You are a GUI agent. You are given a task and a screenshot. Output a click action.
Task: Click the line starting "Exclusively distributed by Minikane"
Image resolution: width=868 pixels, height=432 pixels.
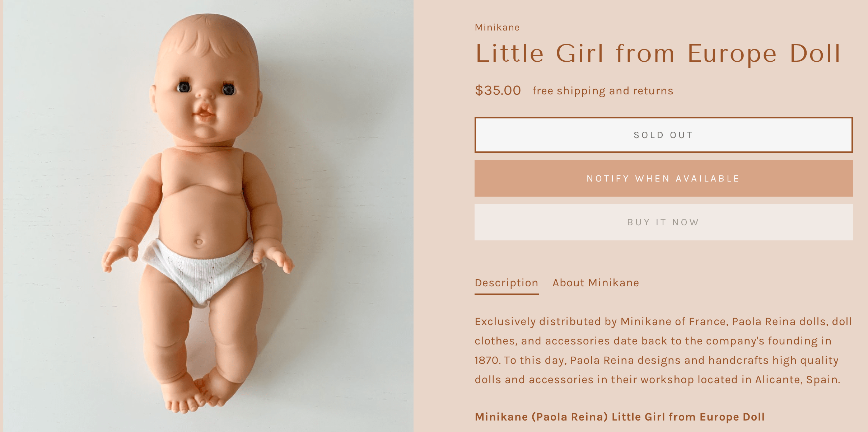(x=663, y=321)
